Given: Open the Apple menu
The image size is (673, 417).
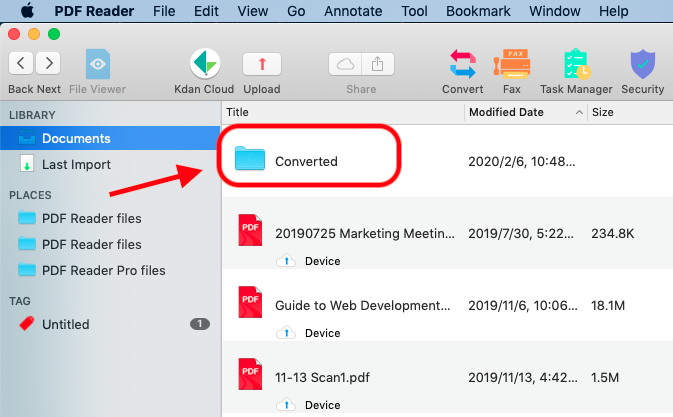Looking at the screenshot, I should click(27, 10).
